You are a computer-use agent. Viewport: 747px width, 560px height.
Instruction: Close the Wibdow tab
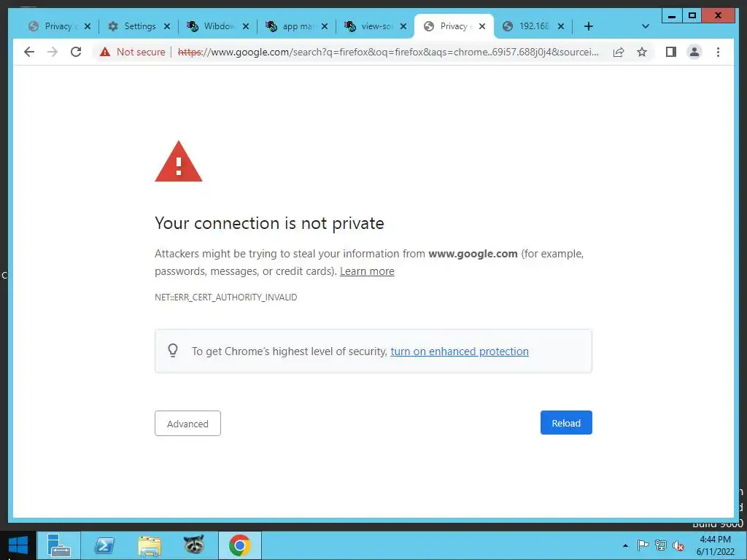[246, 26]
